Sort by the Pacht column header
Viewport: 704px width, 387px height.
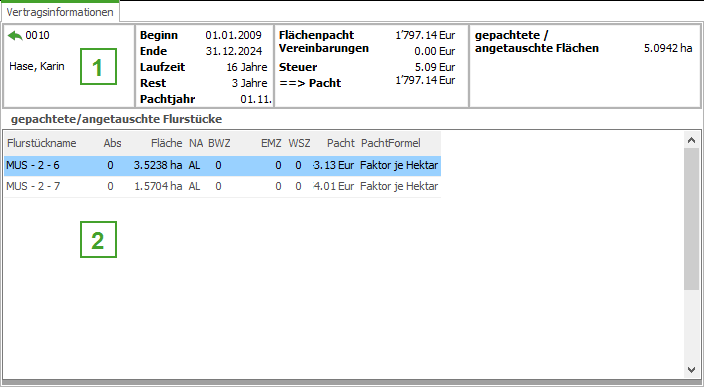pos(341,143)
